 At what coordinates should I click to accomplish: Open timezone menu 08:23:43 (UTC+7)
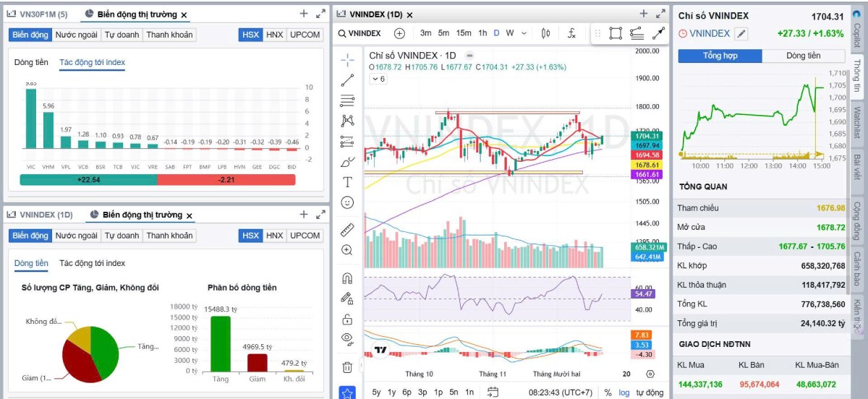pyautogui.click(x=560, y=392)
